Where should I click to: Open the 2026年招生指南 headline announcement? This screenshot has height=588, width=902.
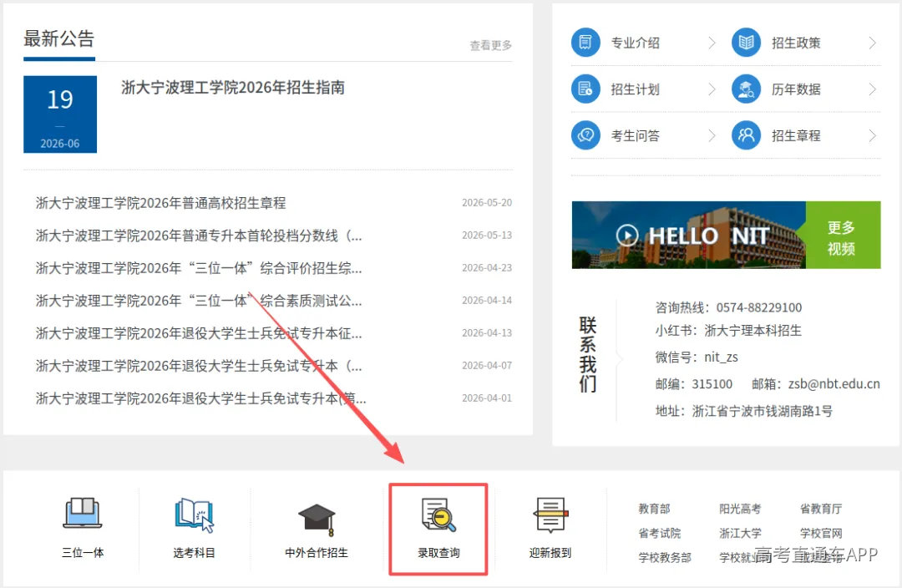(233, 88)
